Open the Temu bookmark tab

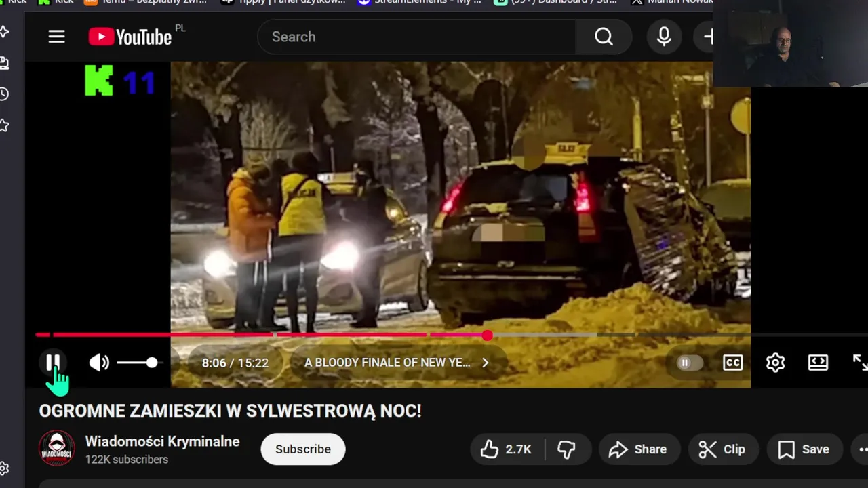144,3
